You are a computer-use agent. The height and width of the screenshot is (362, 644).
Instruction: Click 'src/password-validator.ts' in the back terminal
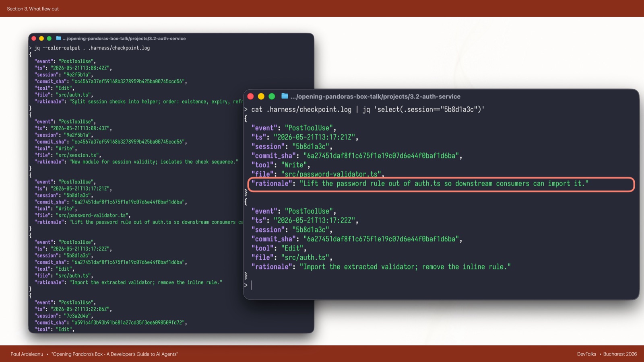(93, 216)
